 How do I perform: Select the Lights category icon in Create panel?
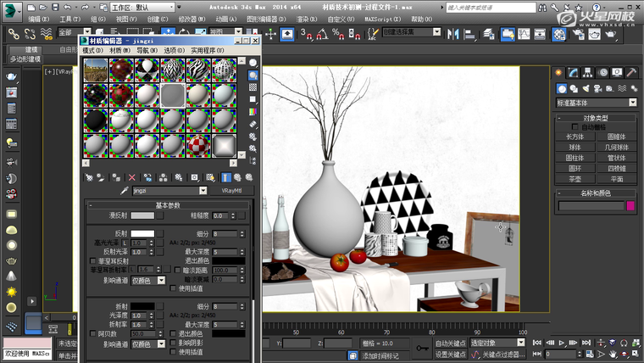coord(586,88)
